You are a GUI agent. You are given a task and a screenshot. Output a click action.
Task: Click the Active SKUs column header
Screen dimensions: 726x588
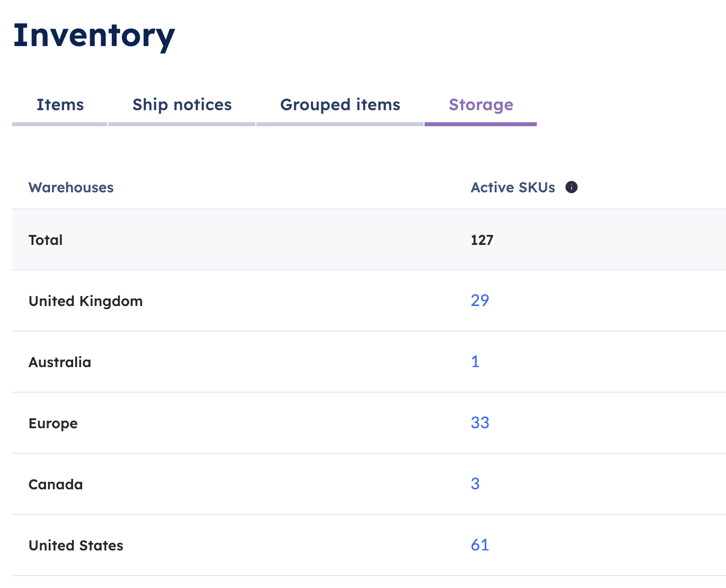click(513, 187)
